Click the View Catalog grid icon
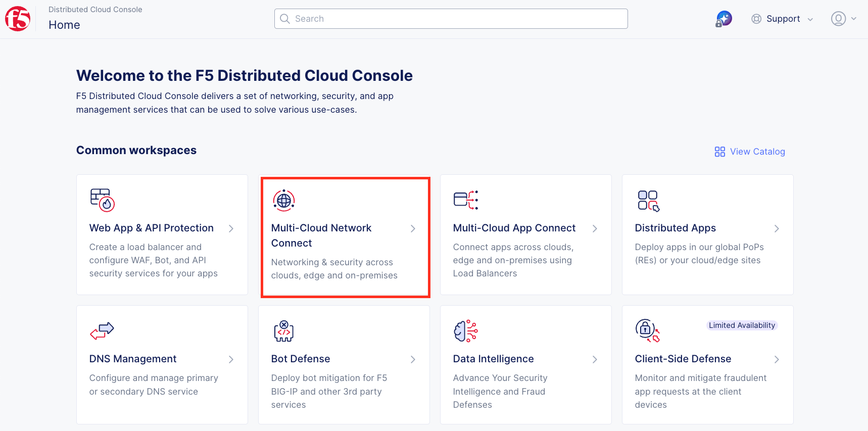868x431 pixels. (720, 152)
